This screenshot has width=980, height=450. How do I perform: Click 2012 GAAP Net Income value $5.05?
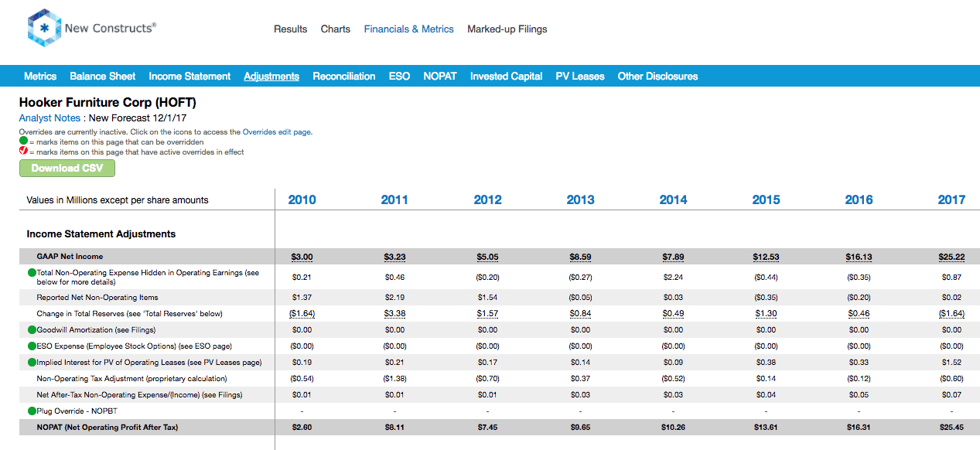click(487, 257)
